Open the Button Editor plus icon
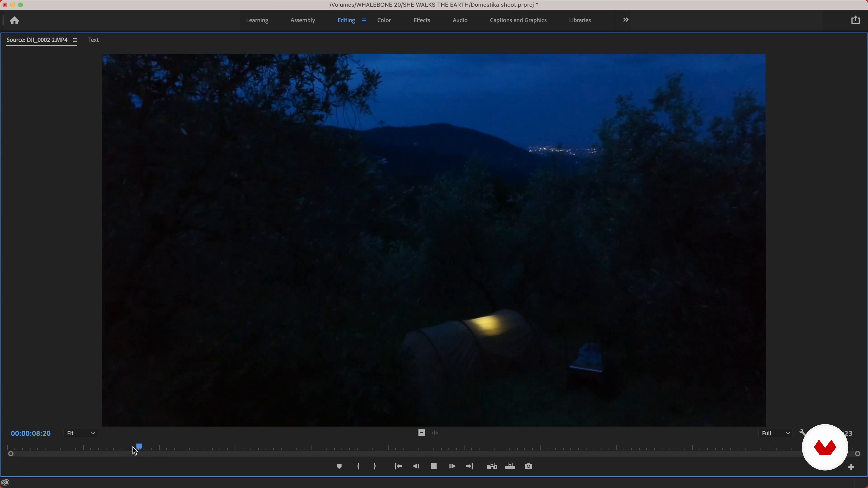The image size is (868, 488). click(x=851, y=467)
